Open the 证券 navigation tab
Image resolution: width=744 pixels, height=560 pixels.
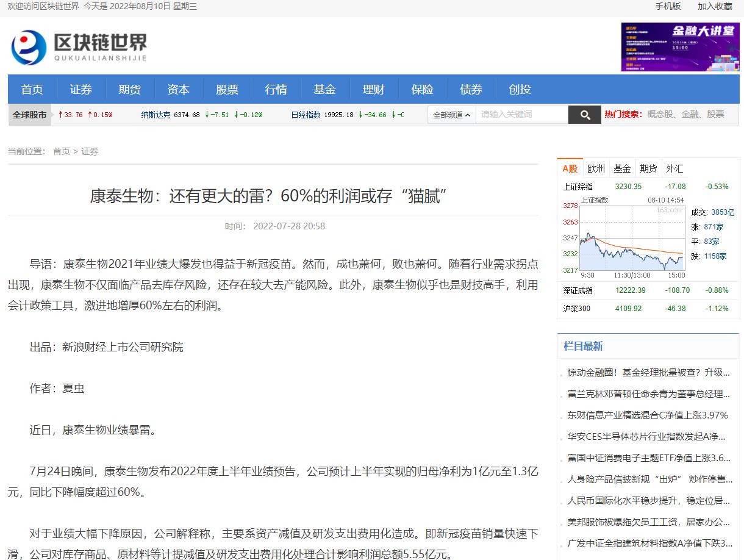[x=81, y=90]
